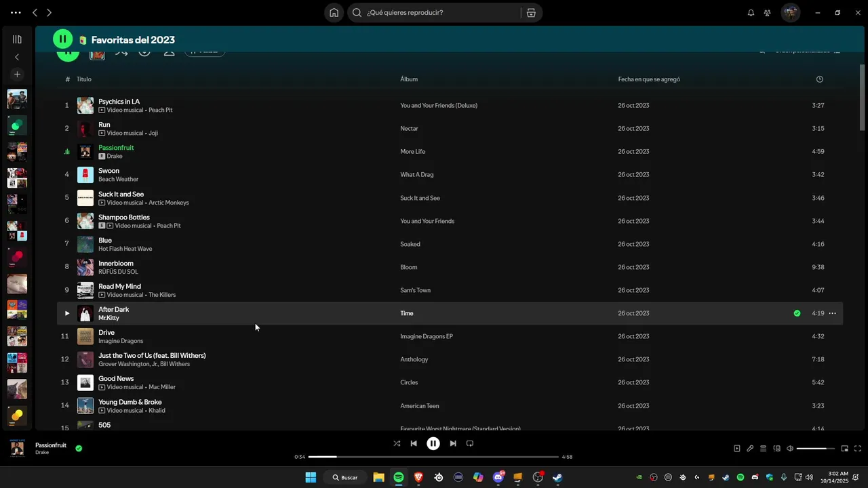This screenshot has width=868, height=488.
Task: Open Peach Pit link under Psychics in LA
Action: pyautogui.click(x=161, y=110)
